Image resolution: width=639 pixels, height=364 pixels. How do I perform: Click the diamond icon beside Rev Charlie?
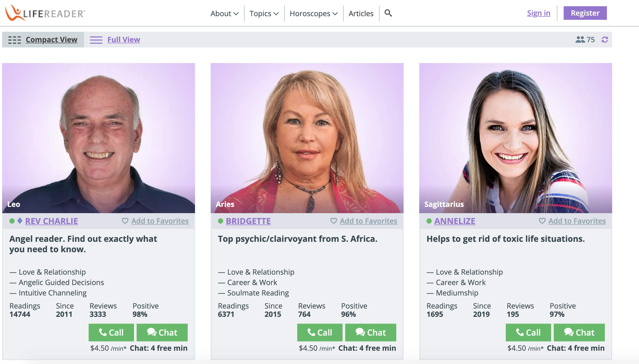19,221
